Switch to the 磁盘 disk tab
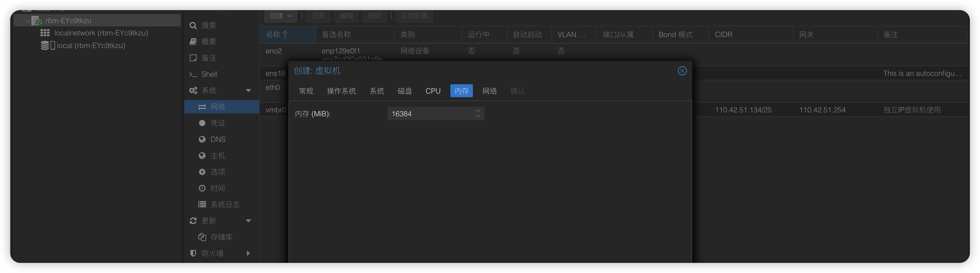The image size is (980, 273). coord(404,91)
